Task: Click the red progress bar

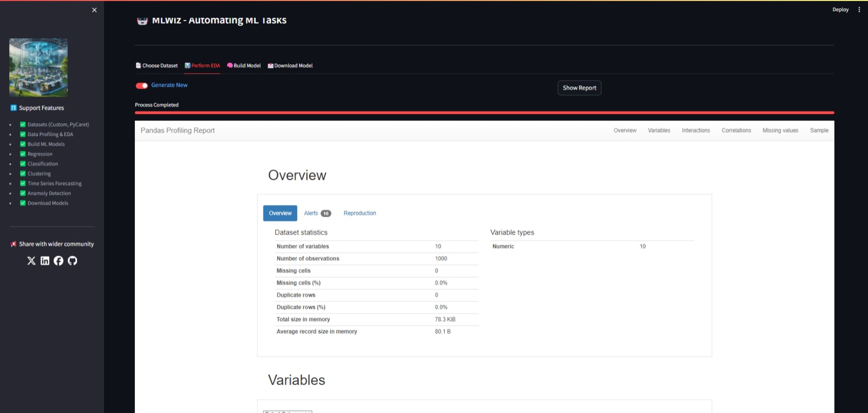Action: coord(485,112)
